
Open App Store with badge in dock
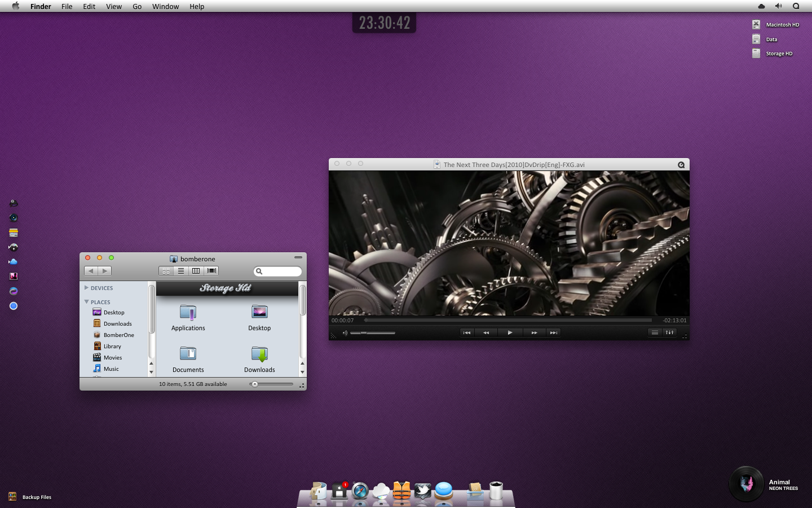339,491
